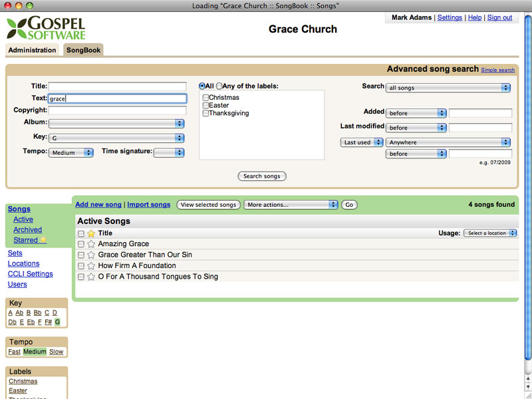The width and height of the screenshot is (532, 399).
Task: Expand the Tempo dropdown set to Medium
Action: [x=70, y=152]
